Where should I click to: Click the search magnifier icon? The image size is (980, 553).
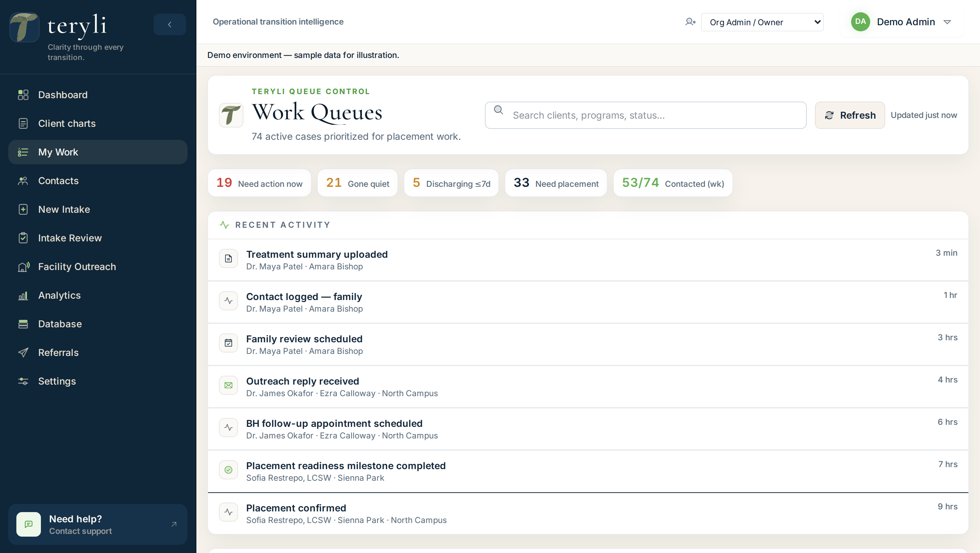coord(499,110)
